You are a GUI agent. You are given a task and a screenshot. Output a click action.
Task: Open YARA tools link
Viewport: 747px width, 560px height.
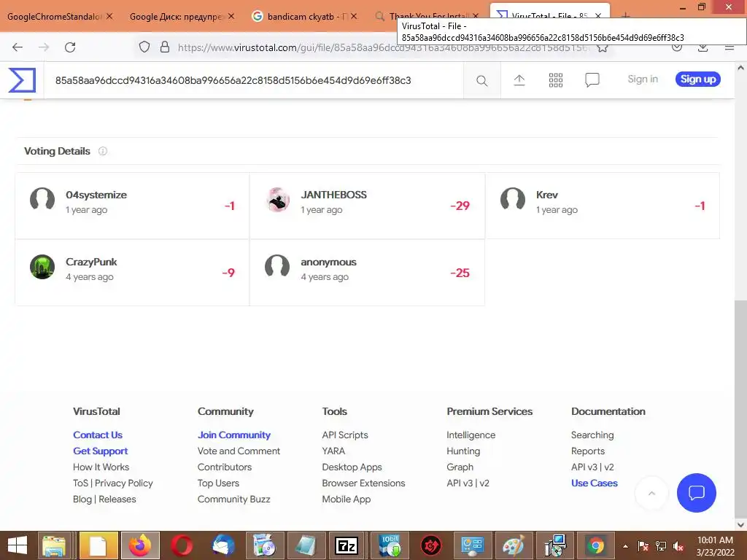tap(333, 451)
